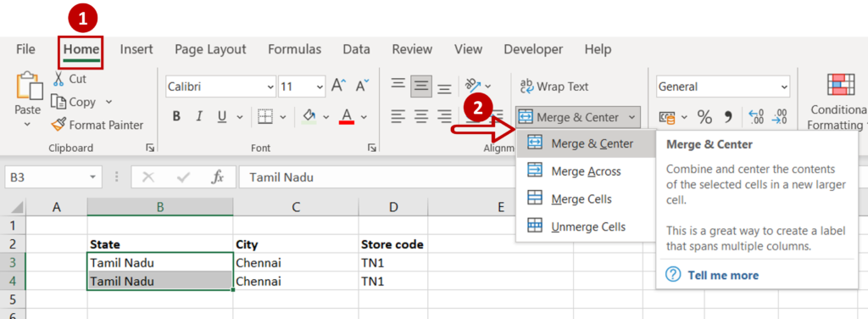Toggle Wrap Text on

pyautogui.click(x=554, y=87)
